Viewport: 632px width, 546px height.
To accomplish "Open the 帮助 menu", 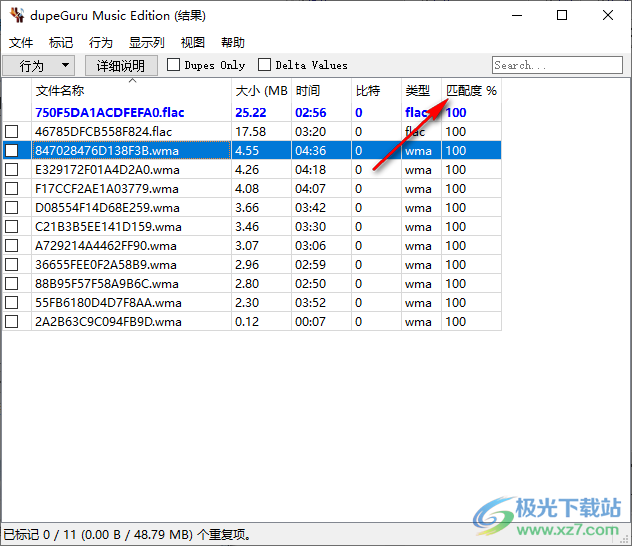I will click(233, 43).
